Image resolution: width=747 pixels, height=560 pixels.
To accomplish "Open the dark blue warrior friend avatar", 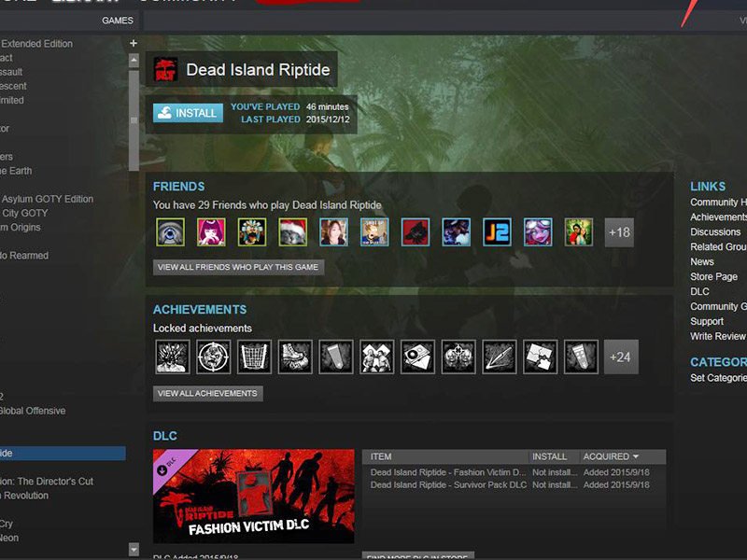I will pyautogui.click(x=457, y=231).
